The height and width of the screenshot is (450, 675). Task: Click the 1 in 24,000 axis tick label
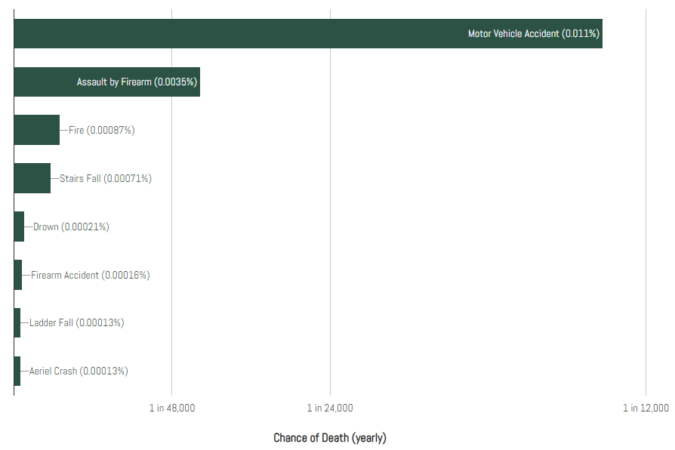tap(330, 408)
